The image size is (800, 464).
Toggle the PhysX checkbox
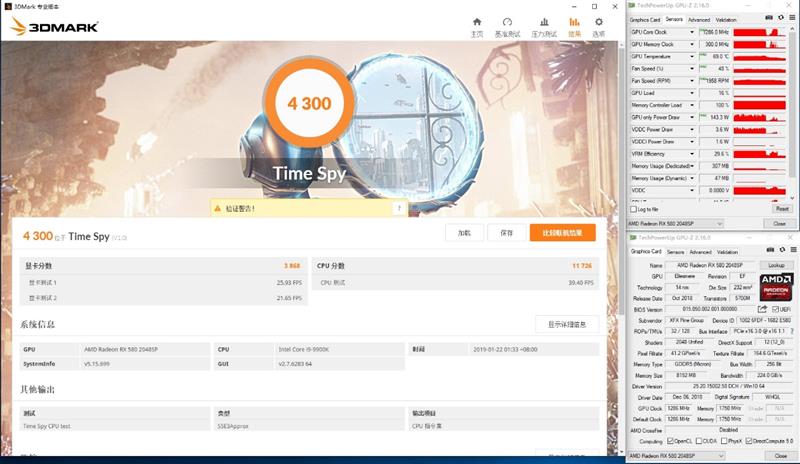coord(724,441)
